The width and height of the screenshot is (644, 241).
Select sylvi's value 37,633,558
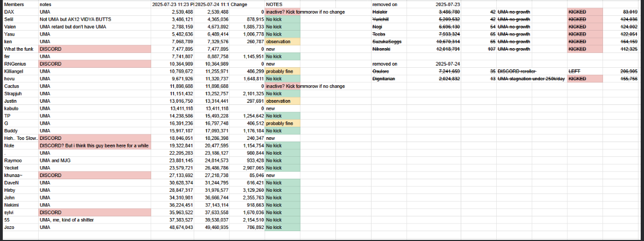click(x=212, y=212)
